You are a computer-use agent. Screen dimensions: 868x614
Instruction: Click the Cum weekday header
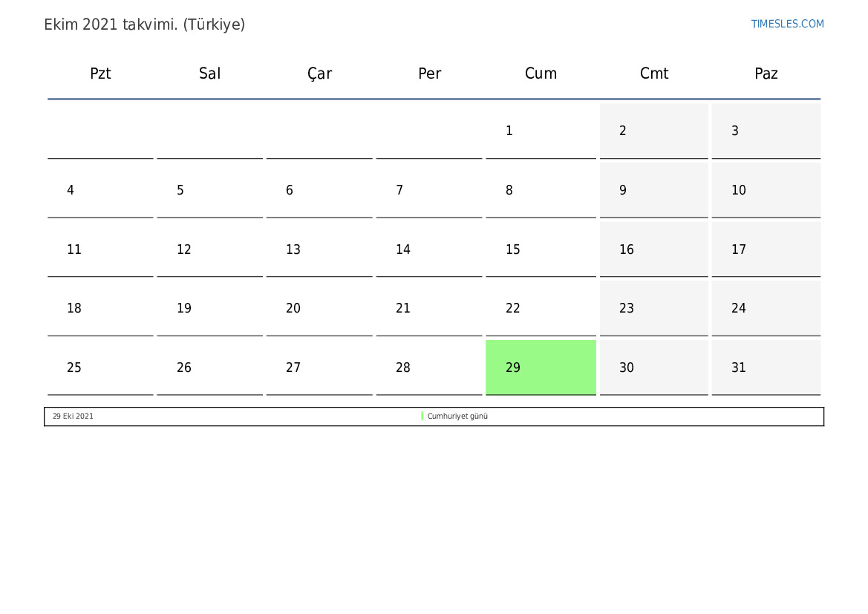click(x=541, y=74)
